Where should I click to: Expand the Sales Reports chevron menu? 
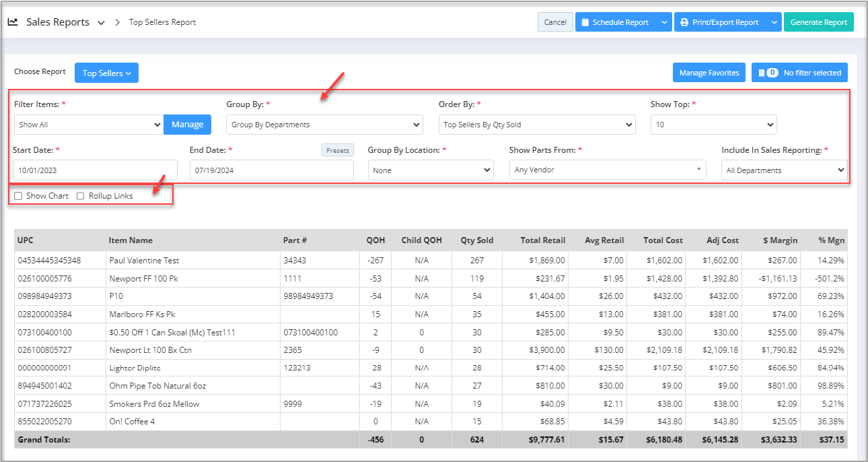click(x=101, y=23)
